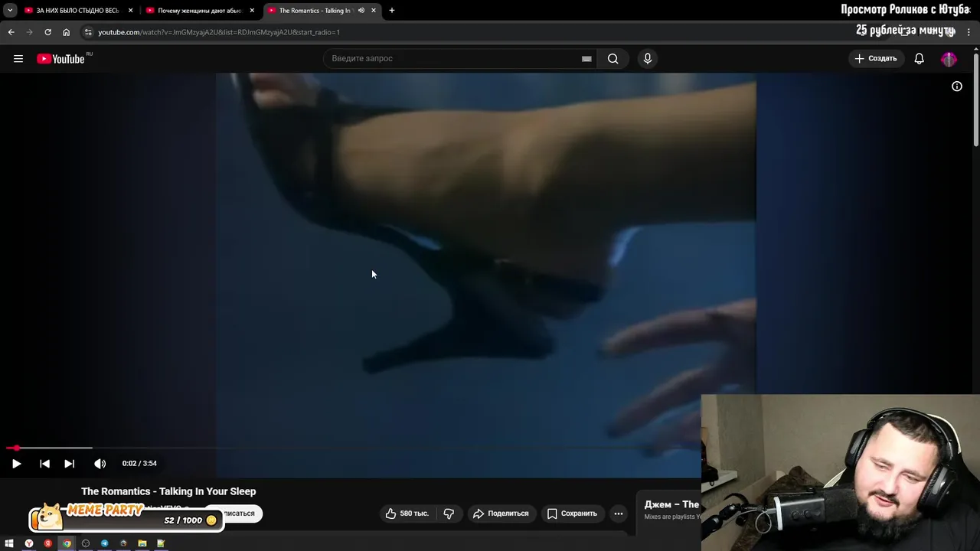The width and height of the screenshot is (980, 551).
Task: Open the Windows Start menu
Action: point(9,543)
